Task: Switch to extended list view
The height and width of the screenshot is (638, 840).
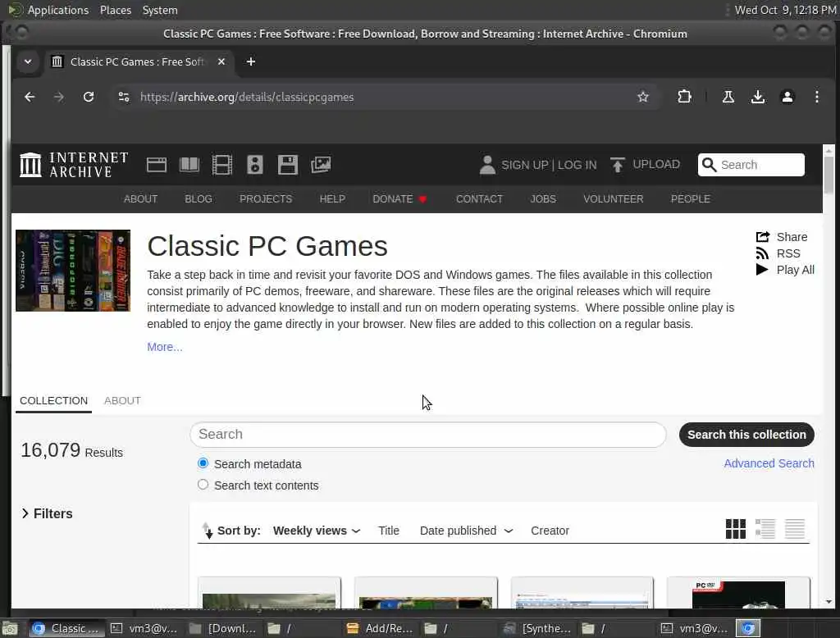Action: tap(765, 529)
